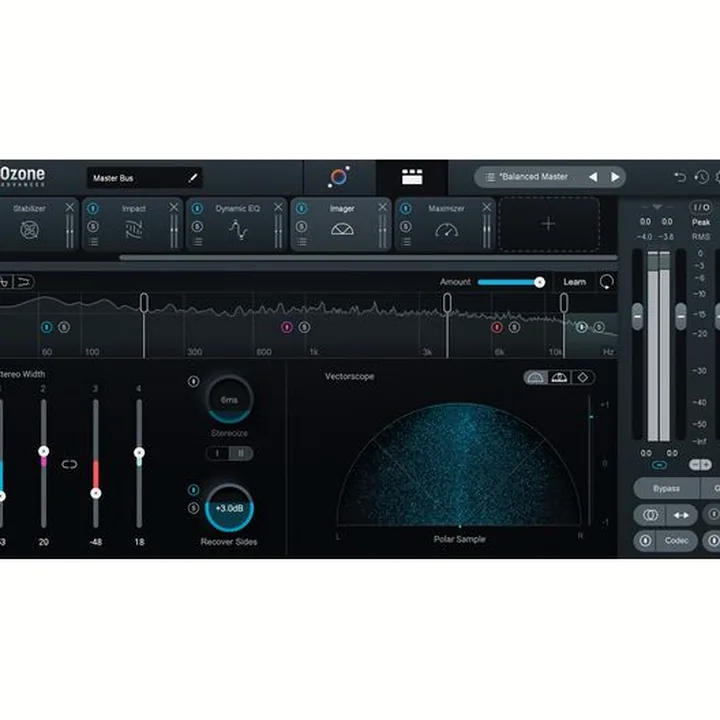Image resolution: width=720 pixels, height=720 pixels.
Task: Select the Stabilizer module
Action: (29, 225)
